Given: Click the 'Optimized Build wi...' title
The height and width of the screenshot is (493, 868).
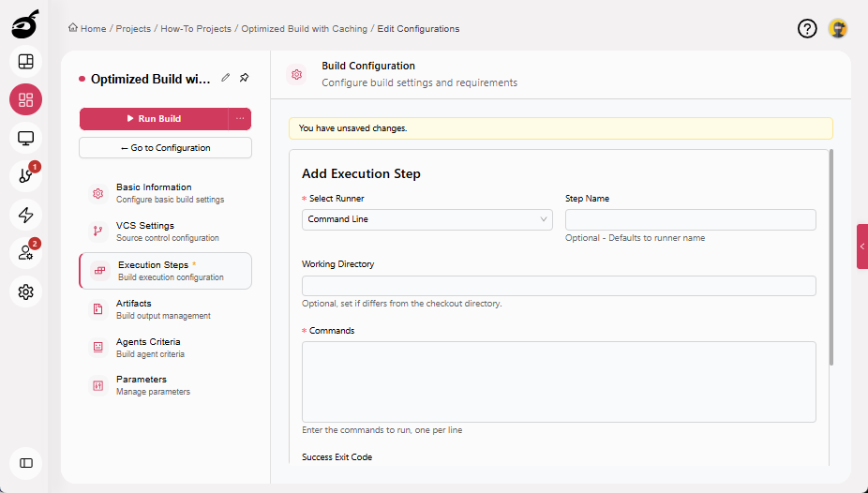Looking at the screenshot, I should (x=151, y=79).
